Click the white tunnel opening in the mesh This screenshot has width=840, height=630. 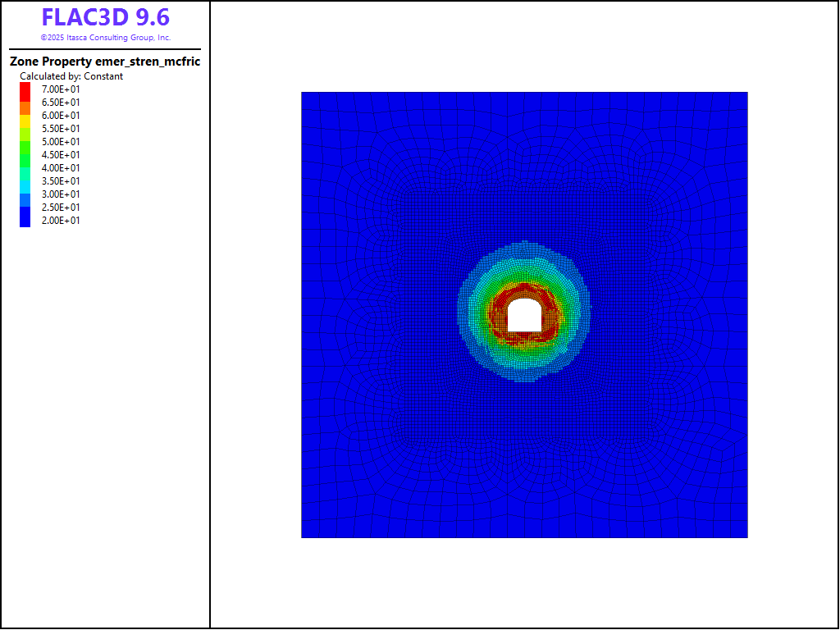[524, 316]
